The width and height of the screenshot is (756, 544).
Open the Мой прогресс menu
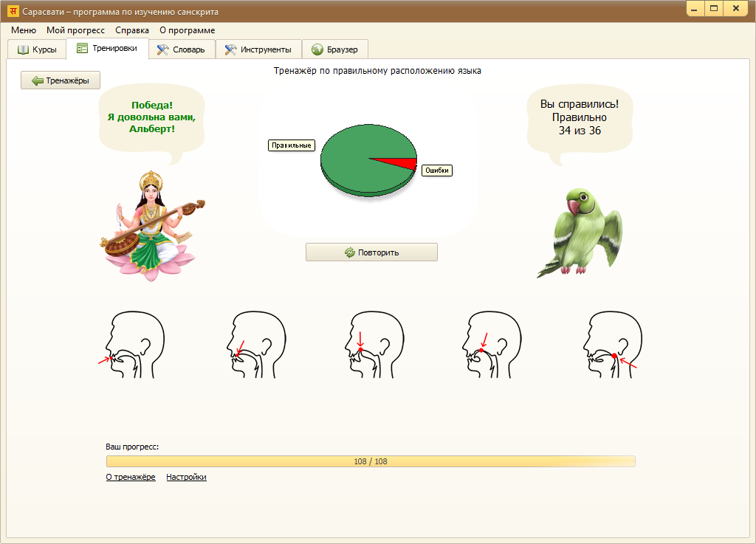[x=75, y=30]
